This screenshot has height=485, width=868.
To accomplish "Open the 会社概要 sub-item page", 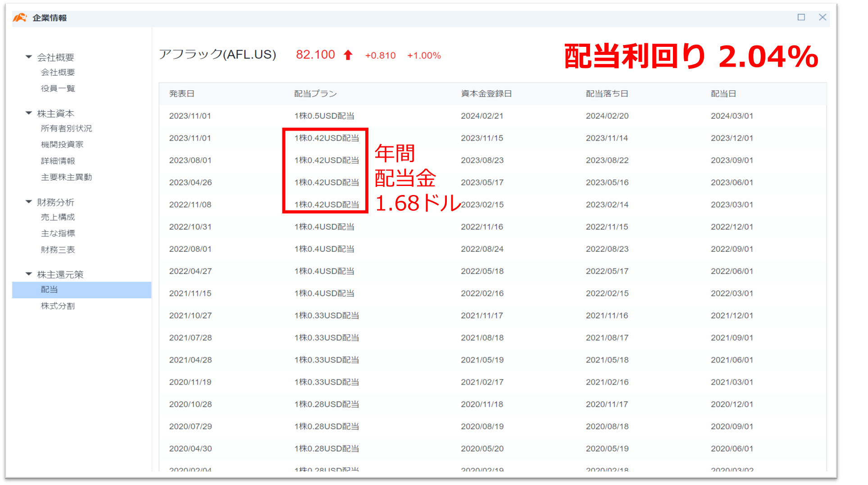I will tap(58, 72).
